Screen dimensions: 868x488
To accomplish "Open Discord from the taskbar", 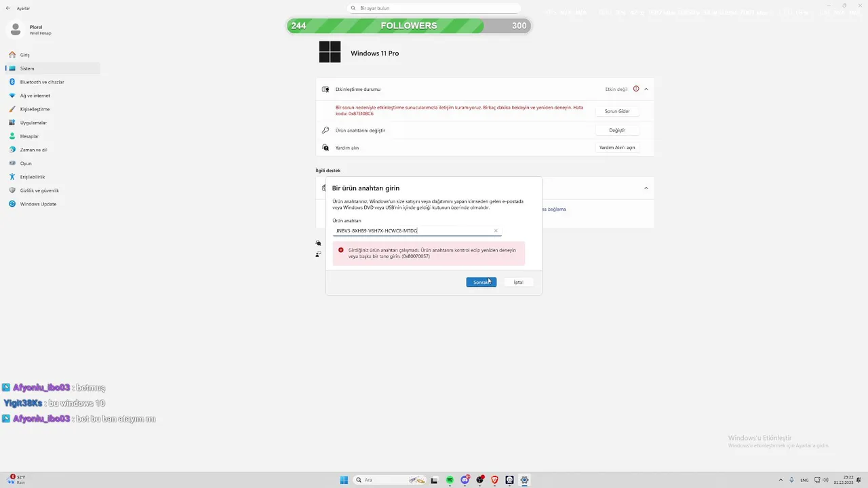I will (x=465, y=480).
